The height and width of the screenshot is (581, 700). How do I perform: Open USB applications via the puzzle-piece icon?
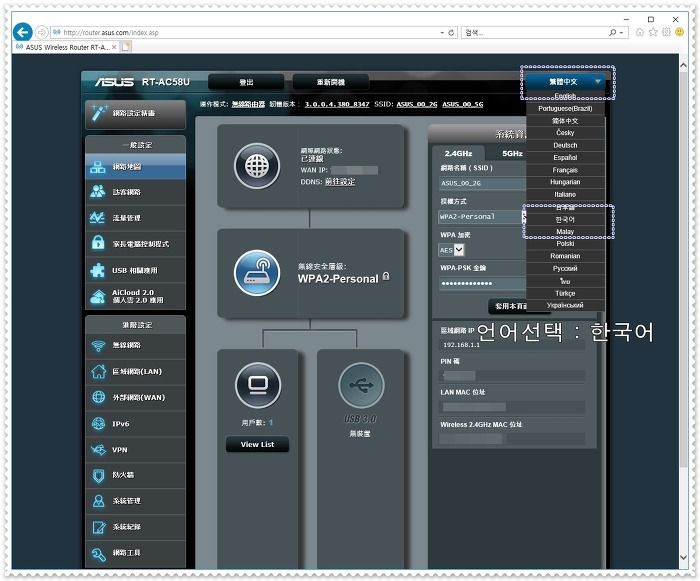point(97,270)
